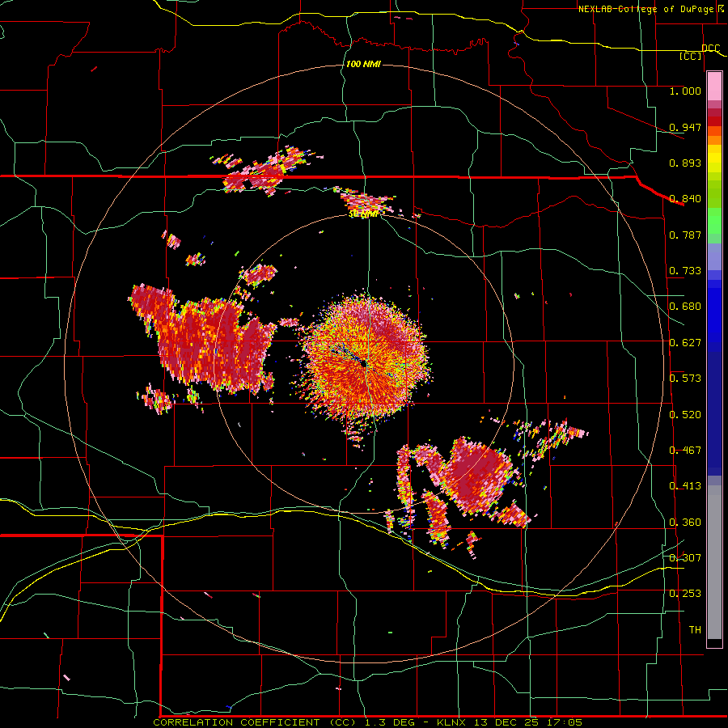Select the 0.520 legend value

685,415
